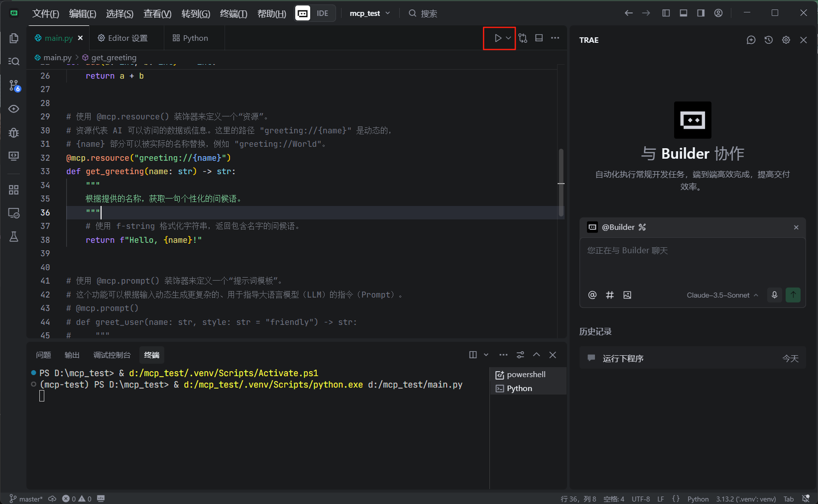
Task: Open the Testing flask view
Action: coord(14,236)
